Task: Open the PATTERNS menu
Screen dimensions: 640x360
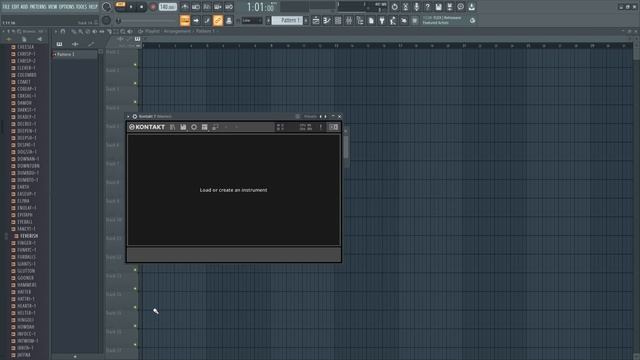Action: (38, 7)
